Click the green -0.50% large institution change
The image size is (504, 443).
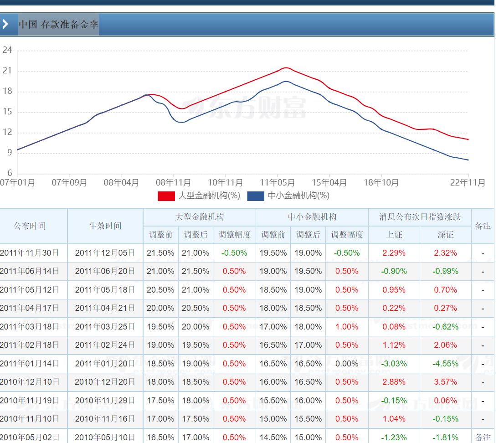[x=234, y=253]
